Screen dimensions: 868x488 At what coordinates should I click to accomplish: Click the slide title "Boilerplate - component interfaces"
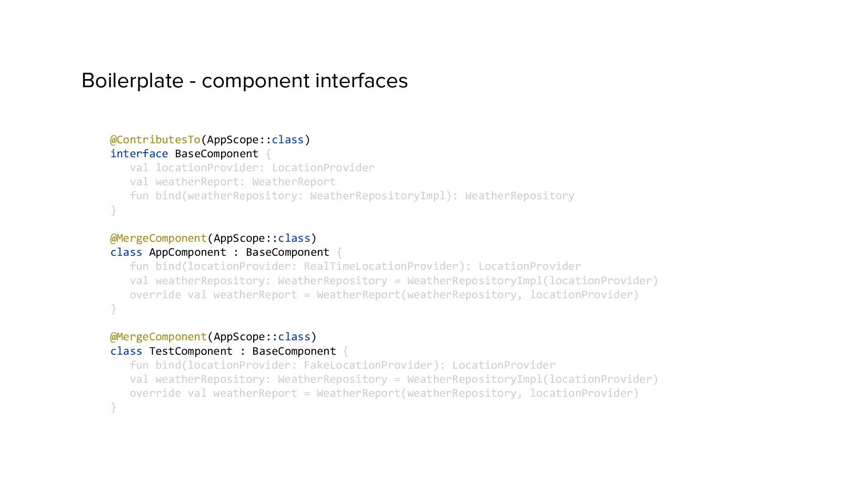[245, 81]
